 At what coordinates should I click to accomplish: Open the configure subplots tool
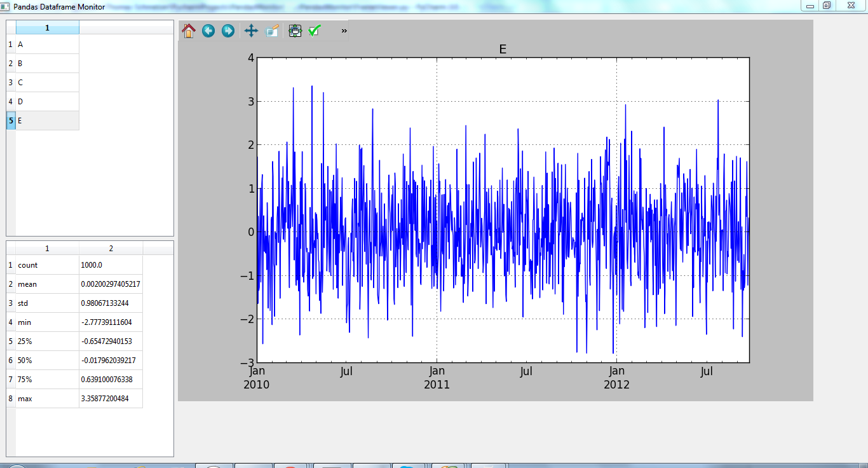point(295,31)
